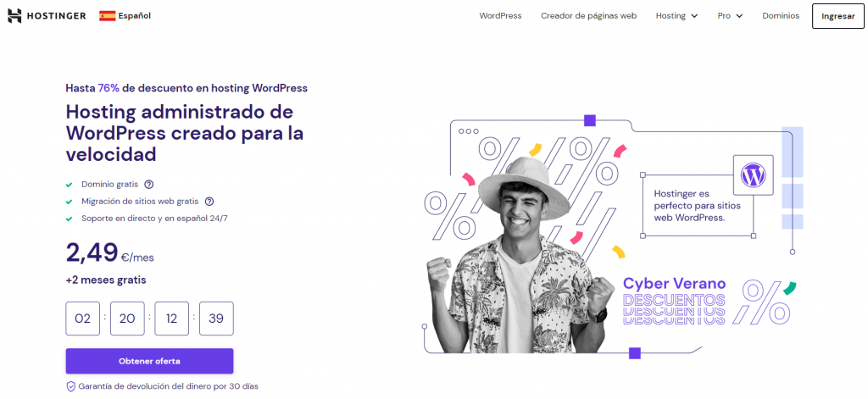Open the WordPress menu item
The image size is (868, 399).
500,16
